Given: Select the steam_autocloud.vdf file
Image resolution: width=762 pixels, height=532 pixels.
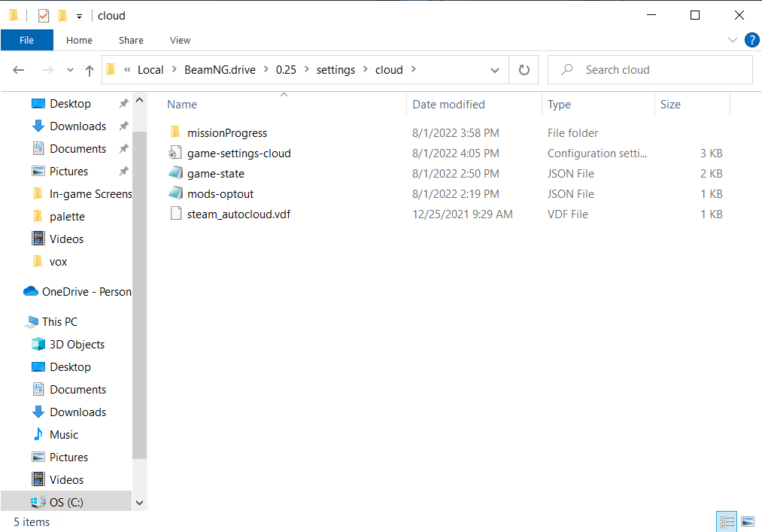Looking at the screenshot, I should pyautogui.click(x=238, y=214).
